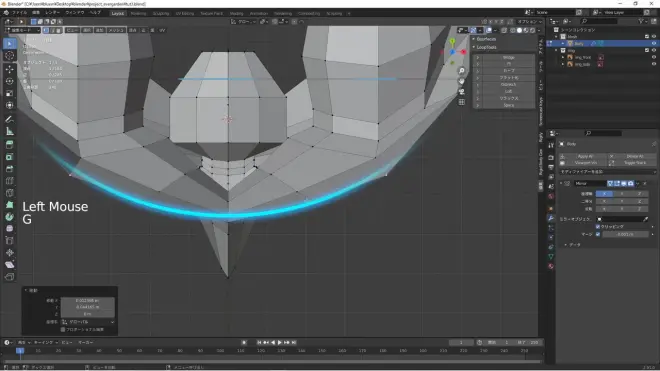
Task: Select the Edge Slide tool
Action: pos(10,241)
